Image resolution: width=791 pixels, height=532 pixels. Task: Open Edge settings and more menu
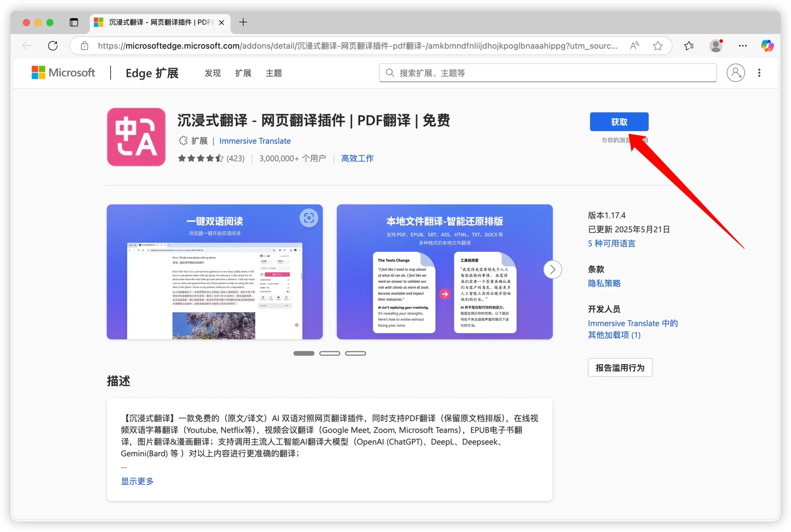[742, 46]
